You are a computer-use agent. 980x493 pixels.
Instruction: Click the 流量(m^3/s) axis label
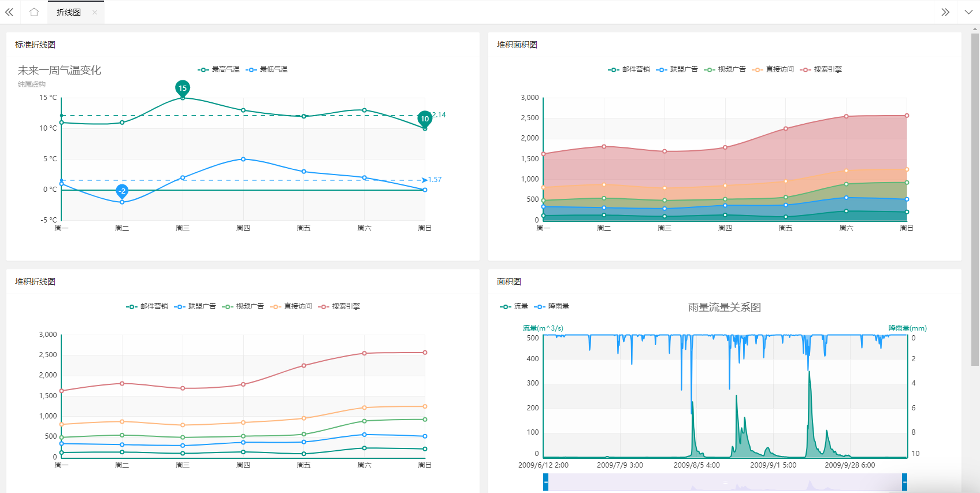point(543,328)
